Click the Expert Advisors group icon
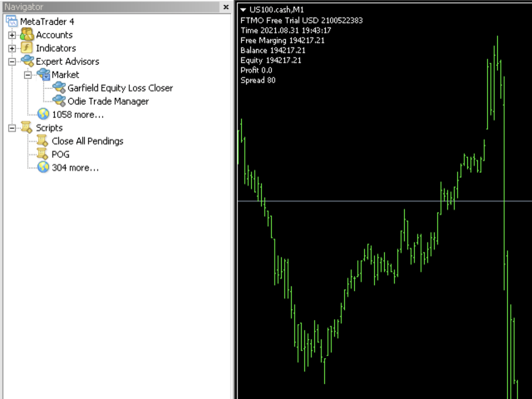The height and width of the screenshot is (399, 532). [27, 62]
